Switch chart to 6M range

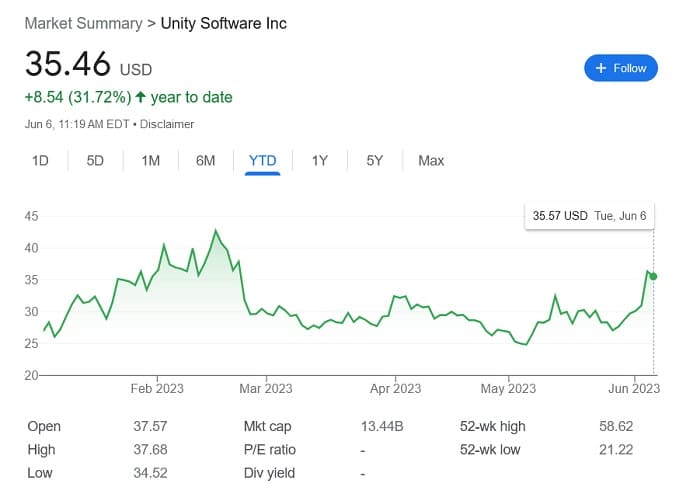coord(205,160)
